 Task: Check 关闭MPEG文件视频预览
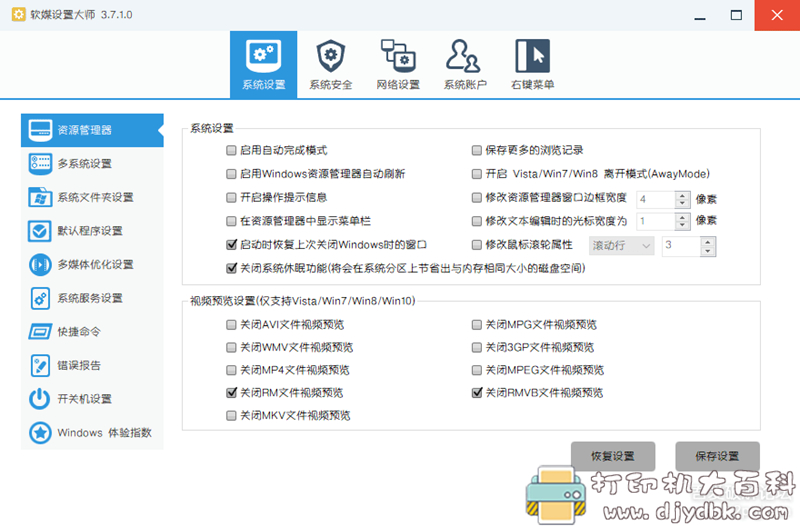477,370
